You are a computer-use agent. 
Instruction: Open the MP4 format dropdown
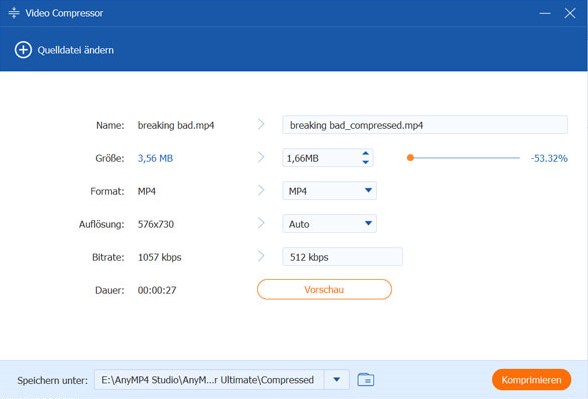tap(329, 191)
